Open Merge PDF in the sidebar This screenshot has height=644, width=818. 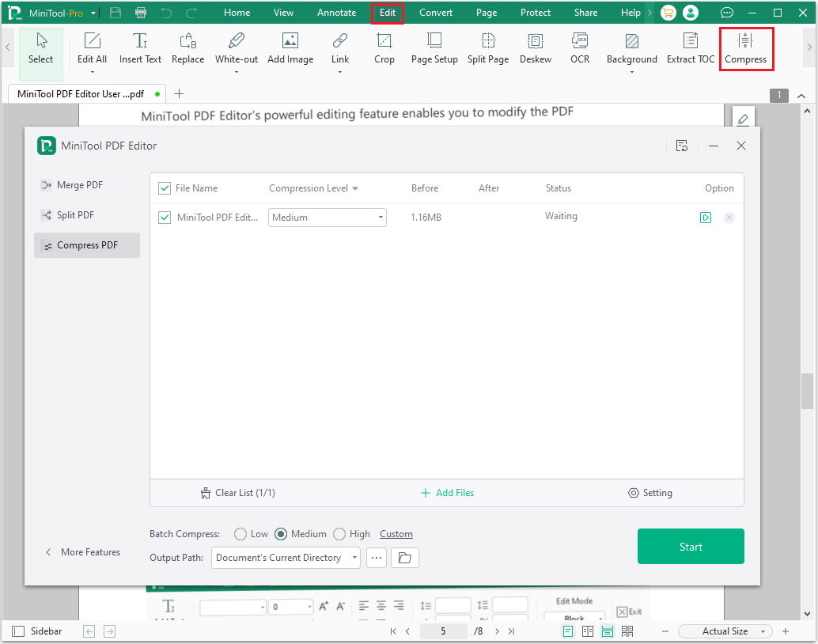point(79,185)
